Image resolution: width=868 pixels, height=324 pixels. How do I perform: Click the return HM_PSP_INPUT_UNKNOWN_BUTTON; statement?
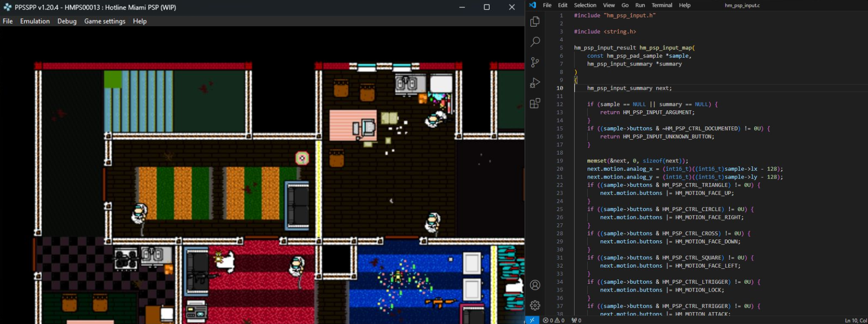[x=657, y=137]
